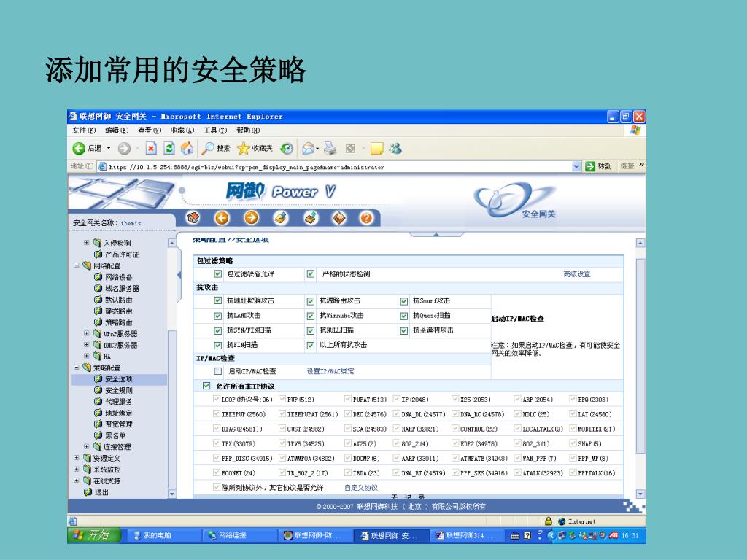Click the gateway orange forward arrow icon
747x560 pixels.
pyautogui.click(x=252, y=218)
